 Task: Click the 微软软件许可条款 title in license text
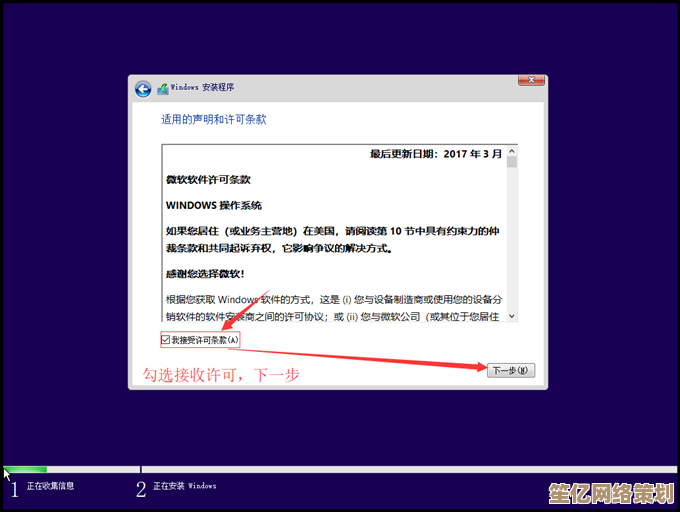[208, 179]
